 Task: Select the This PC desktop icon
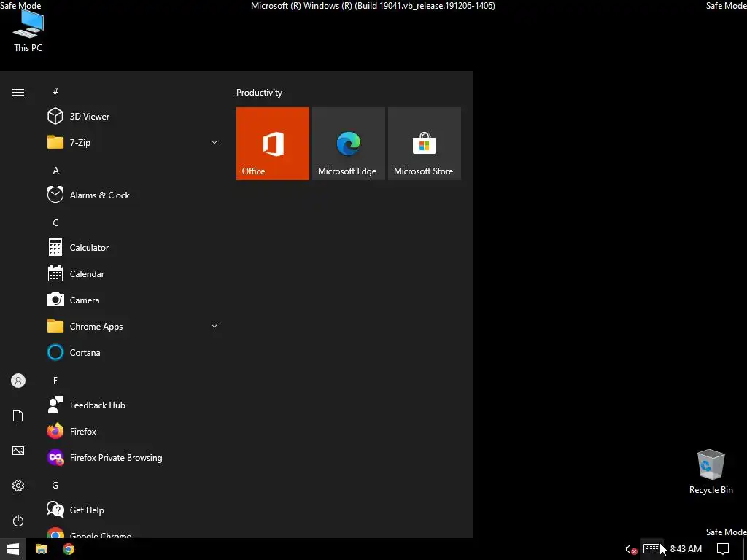click(28, 31)
